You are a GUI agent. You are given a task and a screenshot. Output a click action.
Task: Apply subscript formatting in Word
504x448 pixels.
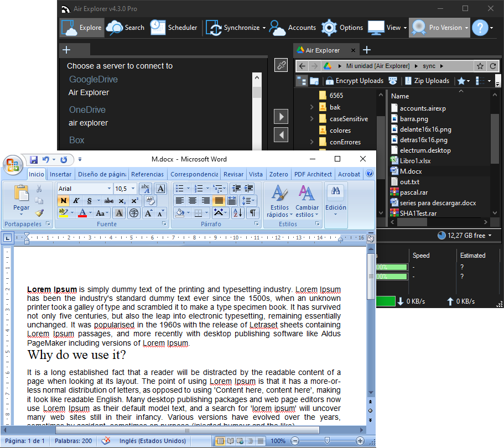[x=122, y=201]
